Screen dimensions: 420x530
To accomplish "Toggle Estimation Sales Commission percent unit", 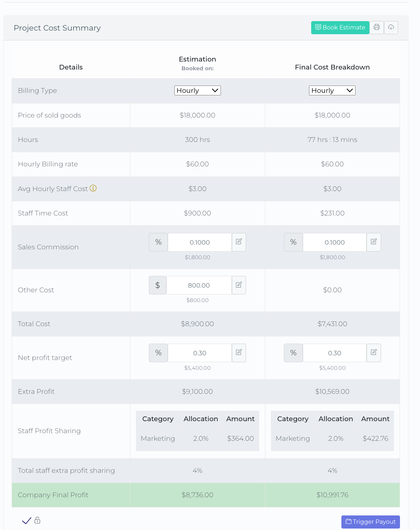I will (x=158, y=242).
